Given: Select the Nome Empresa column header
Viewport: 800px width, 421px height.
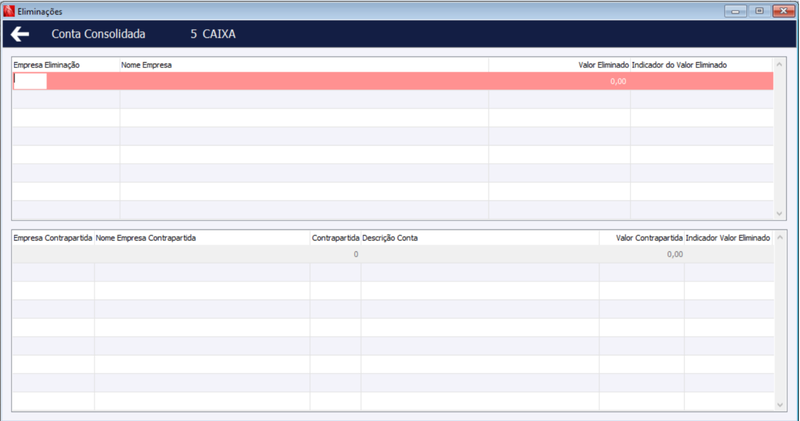Looking at the screenshot, I should (x=146, y=65).
